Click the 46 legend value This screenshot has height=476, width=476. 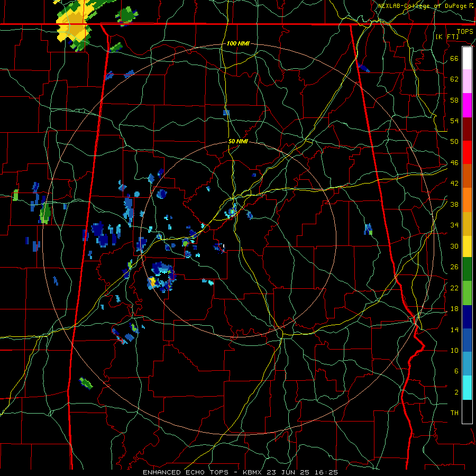[x=454, y=163]
